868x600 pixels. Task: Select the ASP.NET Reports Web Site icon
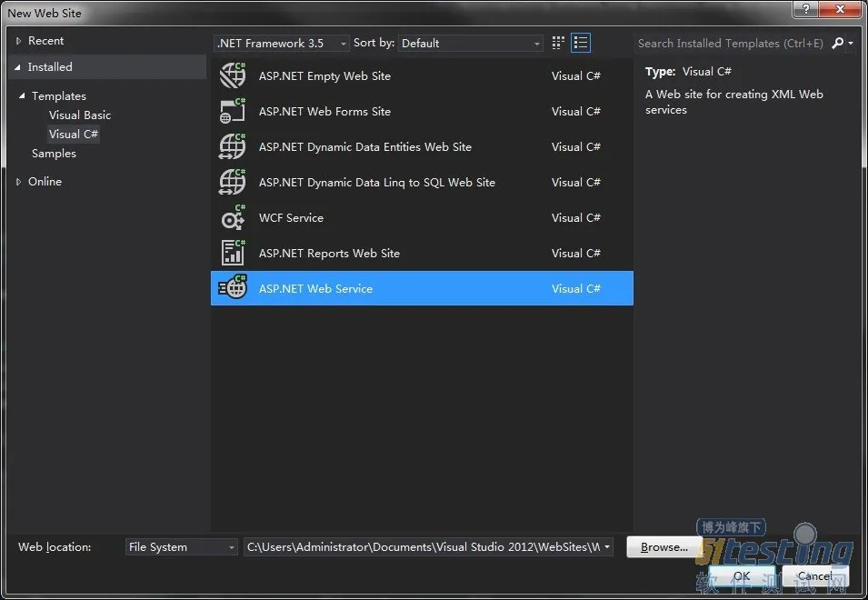click(x=233, y=253)
